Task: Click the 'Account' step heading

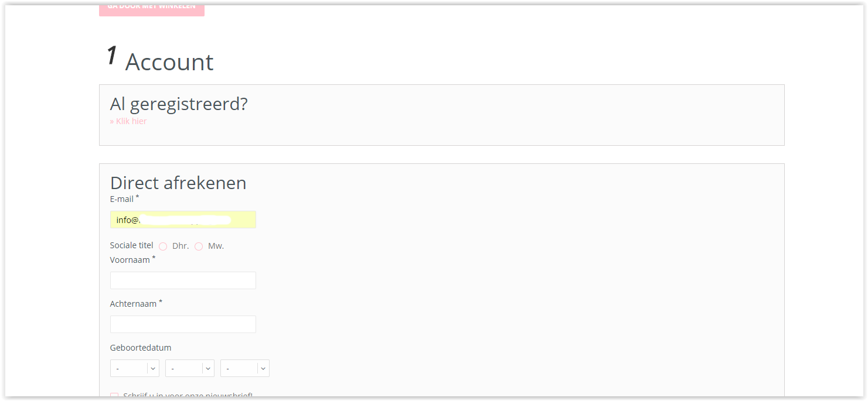Action: click(169, 62)
